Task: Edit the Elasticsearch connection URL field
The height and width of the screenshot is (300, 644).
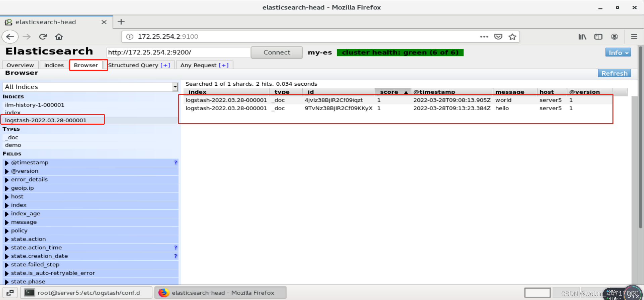Action: click(178, 52)
